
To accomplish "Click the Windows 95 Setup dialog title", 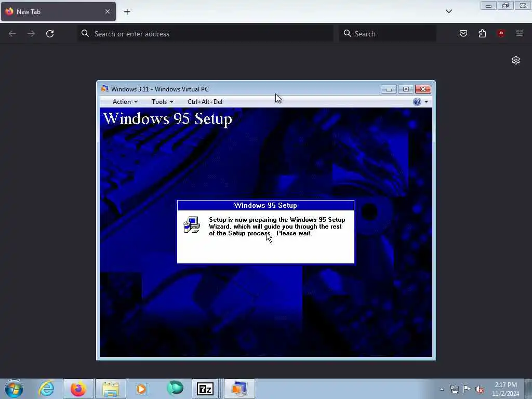I will (x=265, y=205).
